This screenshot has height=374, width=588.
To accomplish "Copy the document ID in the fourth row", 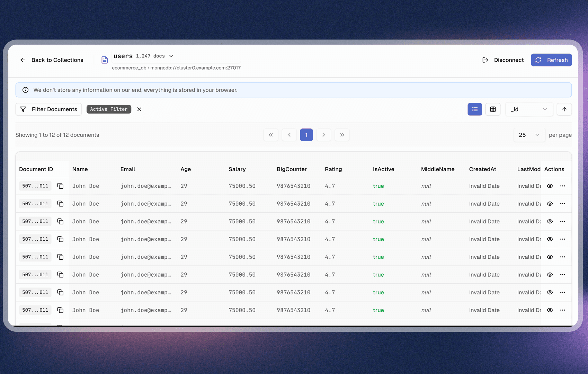I will point(60,239).
